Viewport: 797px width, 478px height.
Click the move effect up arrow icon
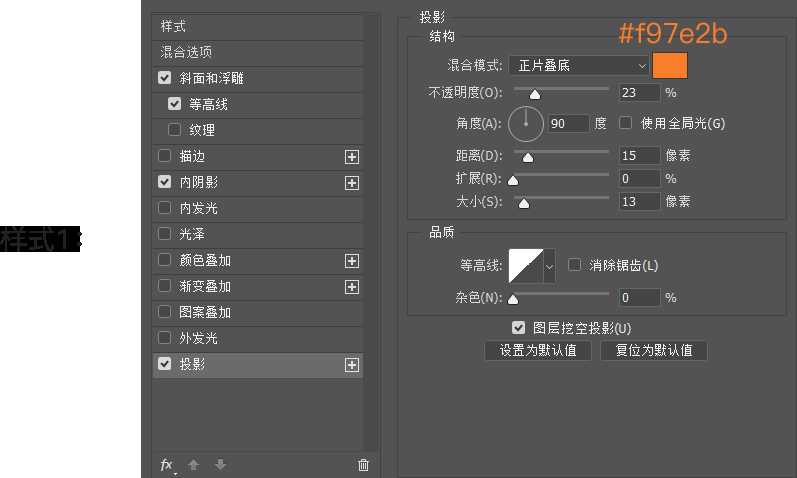point(194,465)
